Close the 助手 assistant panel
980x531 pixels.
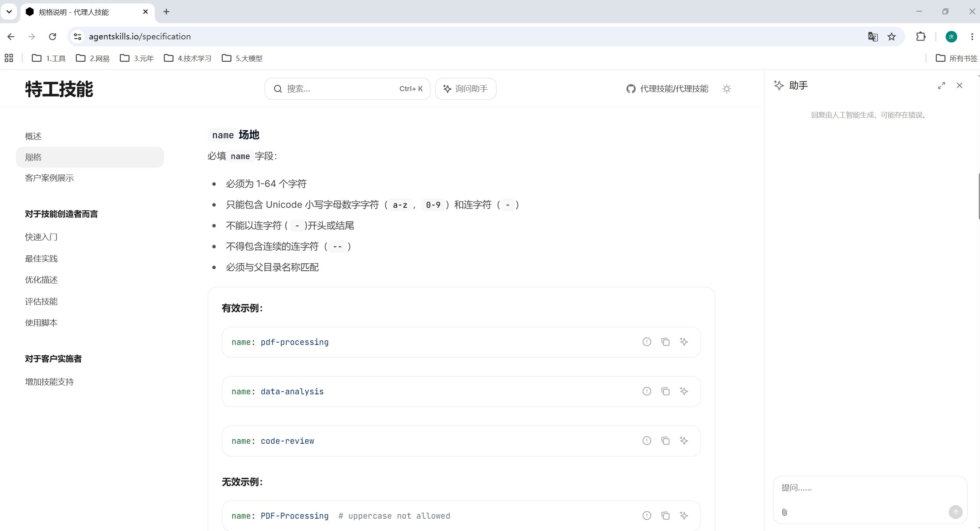point(960,86)
